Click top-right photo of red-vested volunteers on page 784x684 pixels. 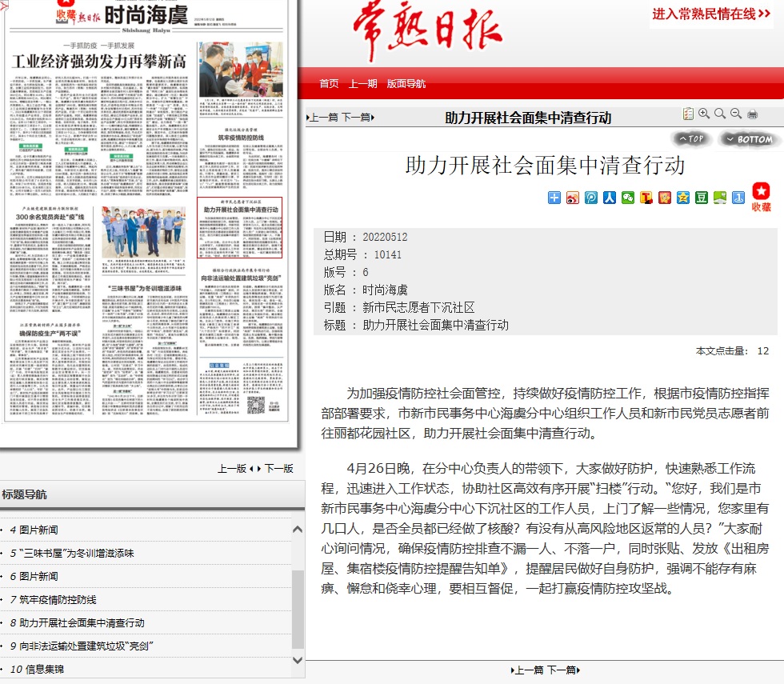(x=241, y=69)
